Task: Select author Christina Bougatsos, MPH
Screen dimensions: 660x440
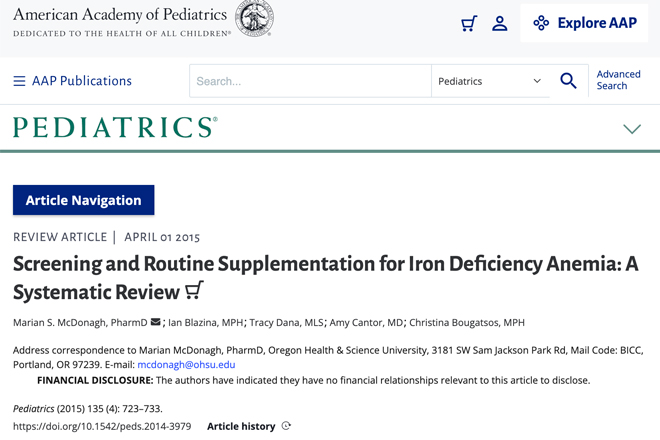Action: click(x=467, y=323)
